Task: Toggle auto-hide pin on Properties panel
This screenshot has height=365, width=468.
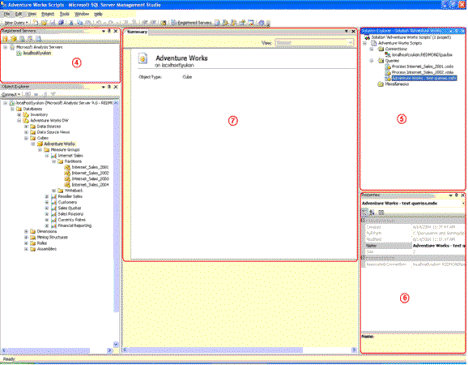Action: 457,195
